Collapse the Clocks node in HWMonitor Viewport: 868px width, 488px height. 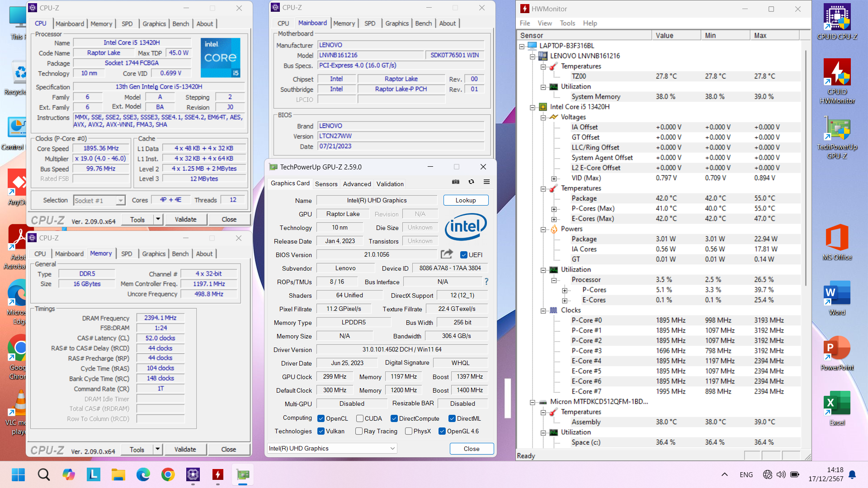pyautogui.click(x=543, y=310)
